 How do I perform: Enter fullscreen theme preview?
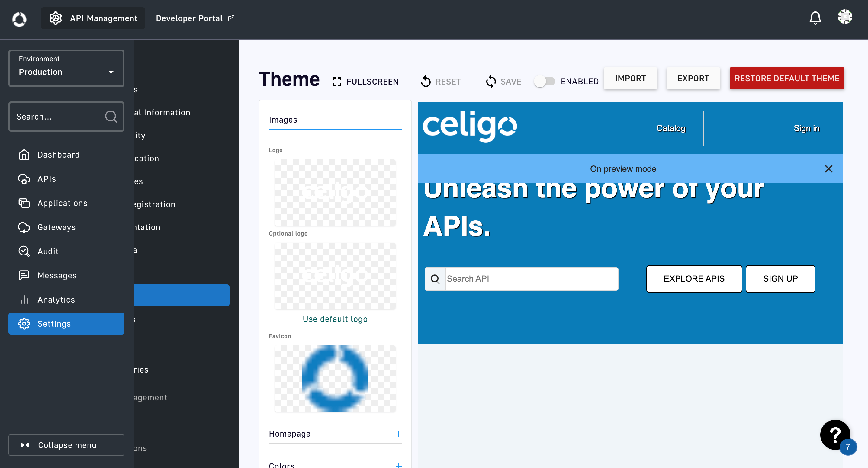[365, 81]
